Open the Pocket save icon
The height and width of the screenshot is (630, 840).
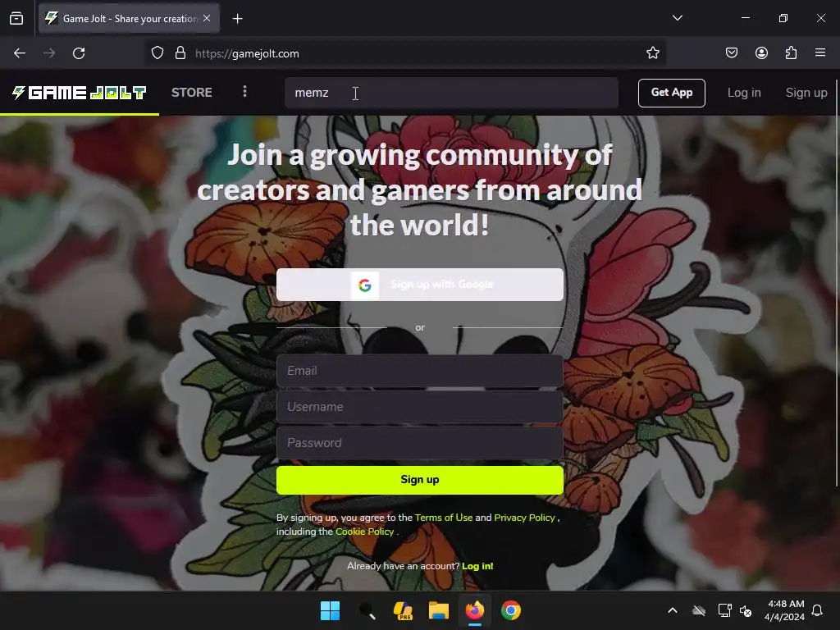point(732,53)
